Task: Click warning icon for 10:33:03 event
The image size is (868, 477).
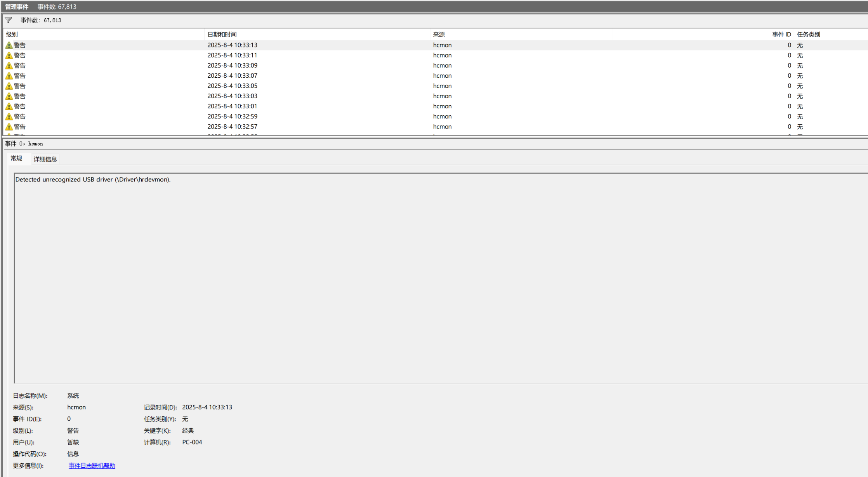Action: click(9, 96)
